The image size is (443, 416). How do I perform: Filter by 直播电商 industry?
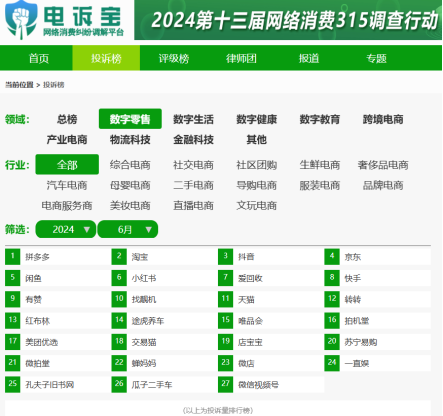pos(193,205)
